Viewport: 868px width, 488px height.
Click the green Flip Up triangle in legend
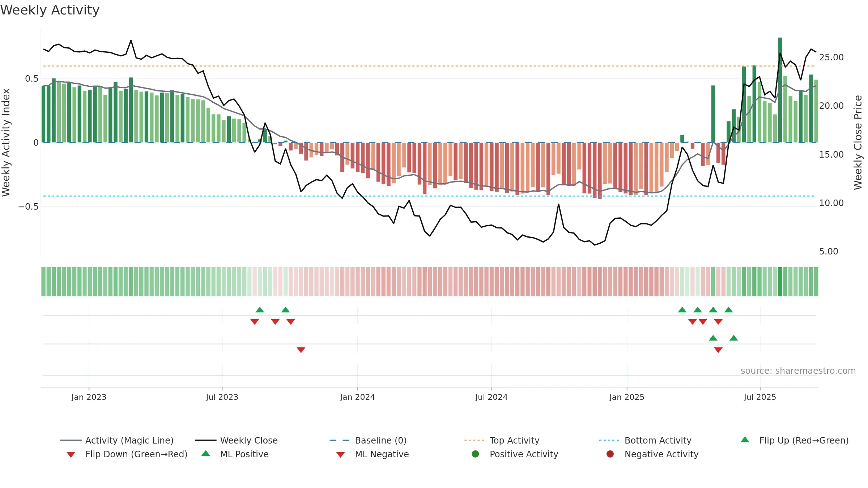(x=745, y=440)
